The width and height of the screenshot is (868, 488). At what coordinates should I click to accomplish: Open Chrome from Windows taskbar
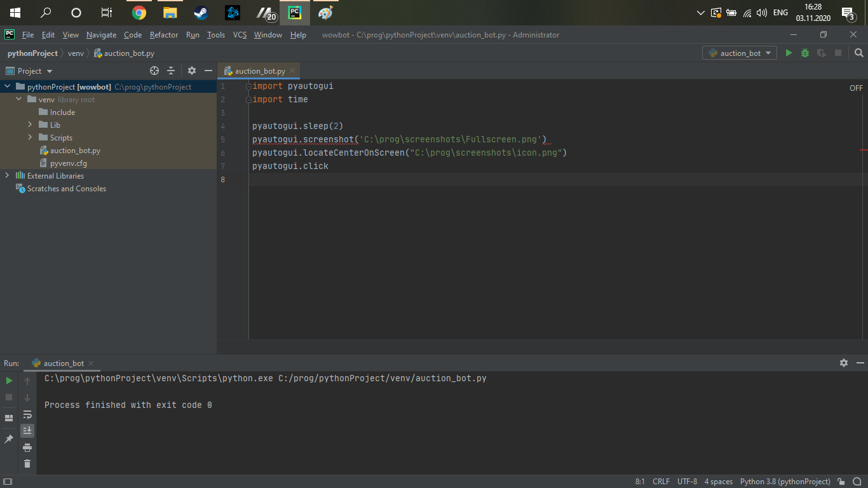[x=139, y=13]
